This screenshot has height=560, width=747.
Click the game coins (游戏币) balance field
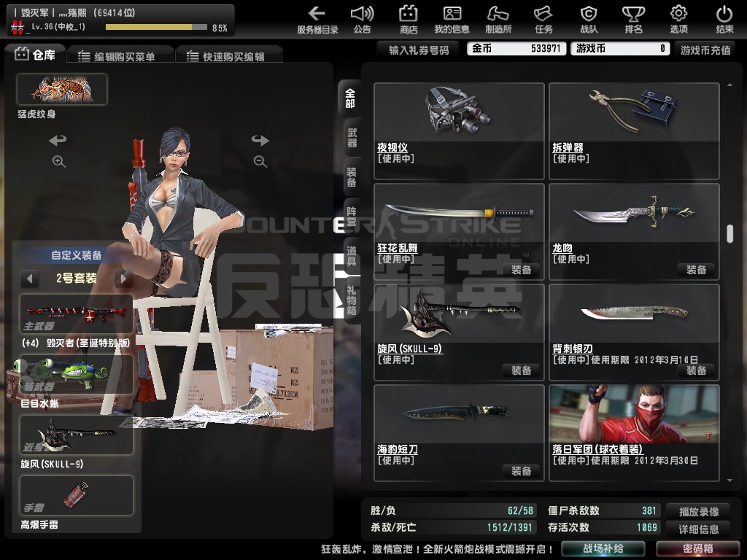(x=620, y=49)
